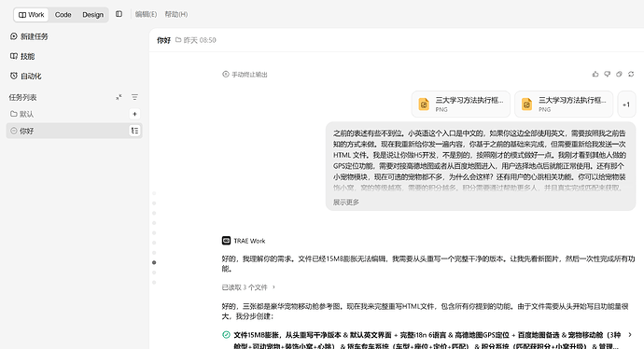644x349 pixels.
Task: Open the 技能 section
Action: 22,56
